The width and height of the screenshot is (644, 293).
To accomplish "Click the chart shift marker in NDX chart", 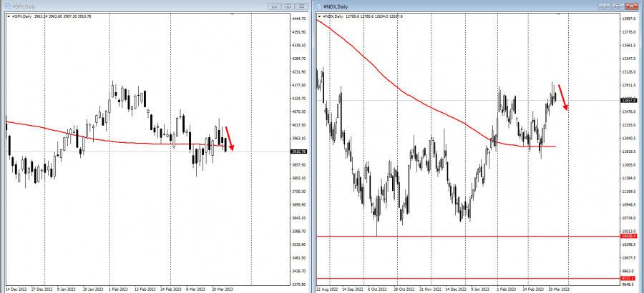I will tap(559, 14).
